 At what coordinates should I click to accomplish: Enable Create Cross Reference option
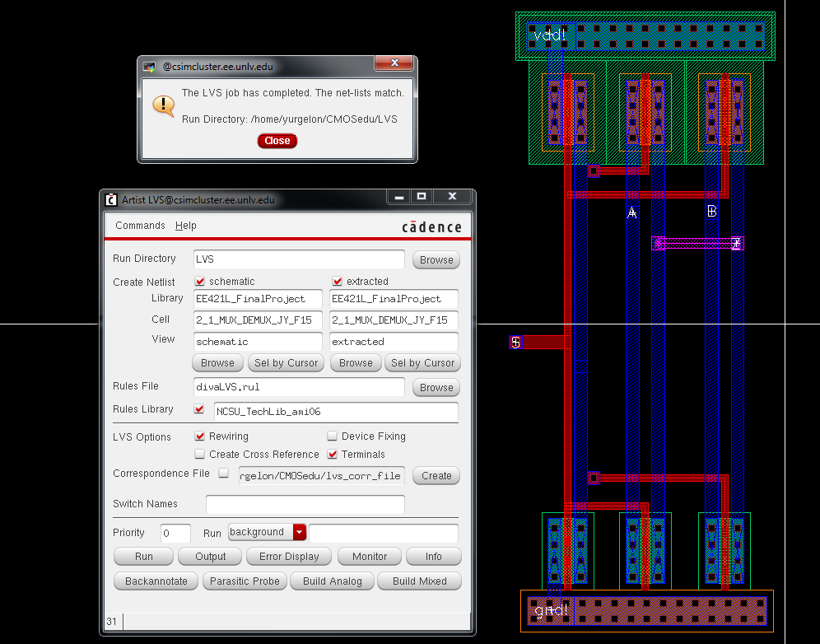click(200, 455)
